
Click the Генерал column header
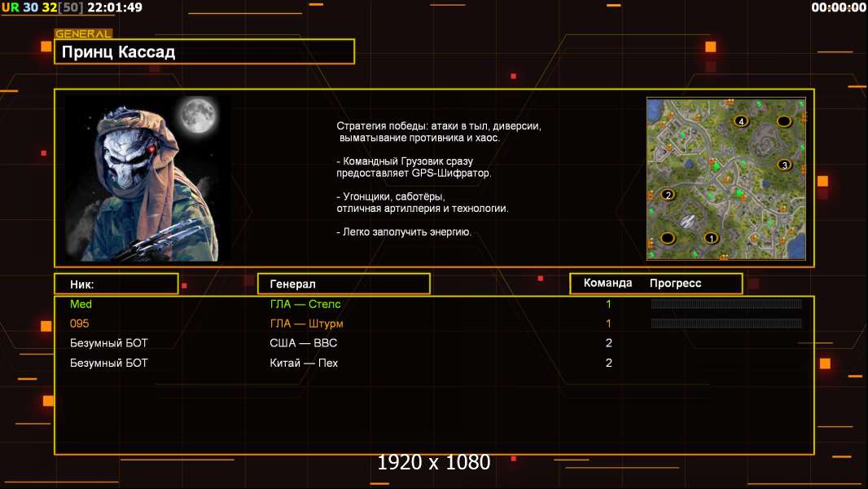(x=344, y=284)
